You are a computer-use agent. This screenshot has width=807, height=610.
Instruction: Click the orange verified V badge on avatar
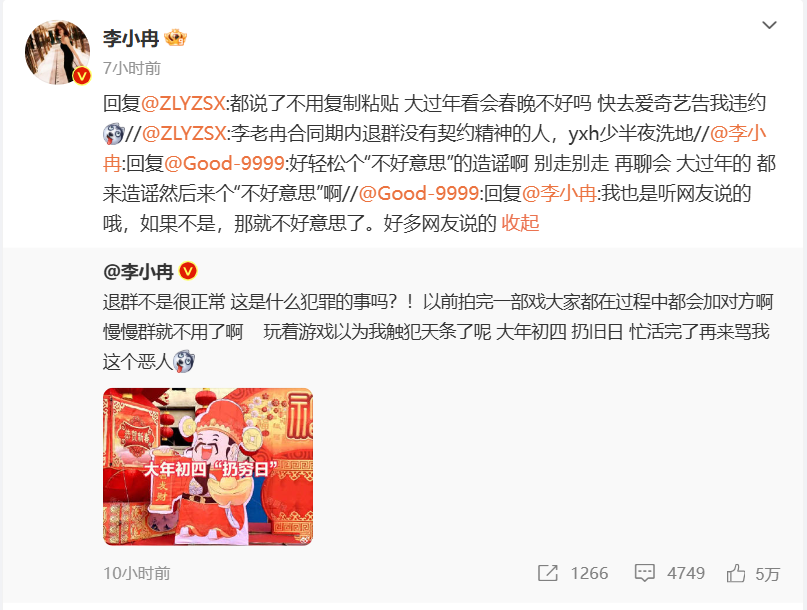coord(81,76)
